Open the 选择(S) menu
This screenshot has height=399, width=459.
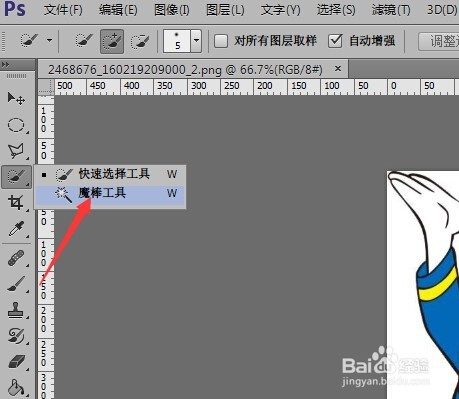click(336, 10)
